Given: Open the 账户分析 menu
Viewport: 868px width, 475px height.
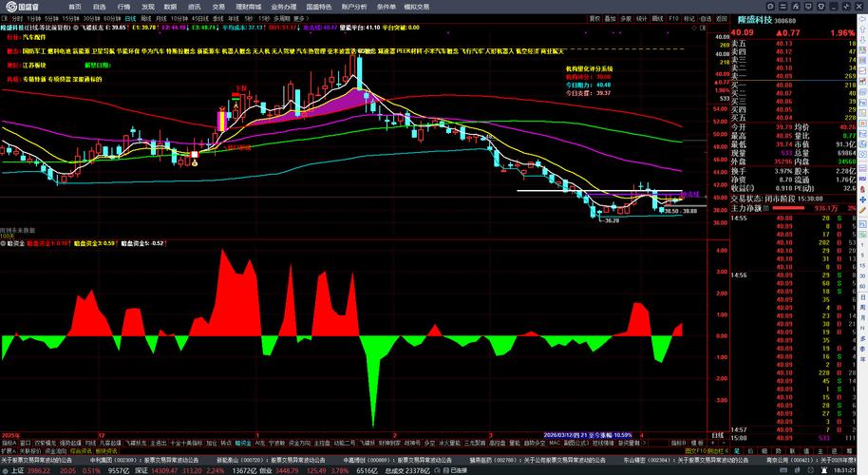Looking at the screenshot, I should pyautogui.click(x=353, y=7).
